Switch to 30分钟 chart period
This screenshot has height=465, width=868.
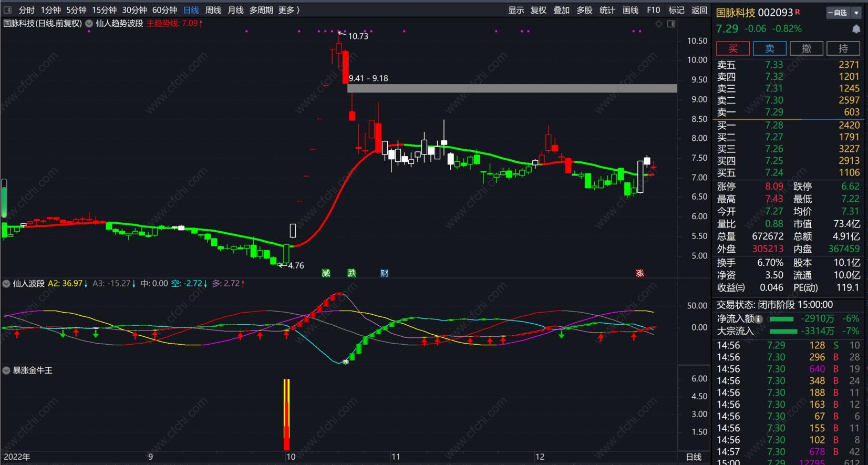(x=135, y=10)
